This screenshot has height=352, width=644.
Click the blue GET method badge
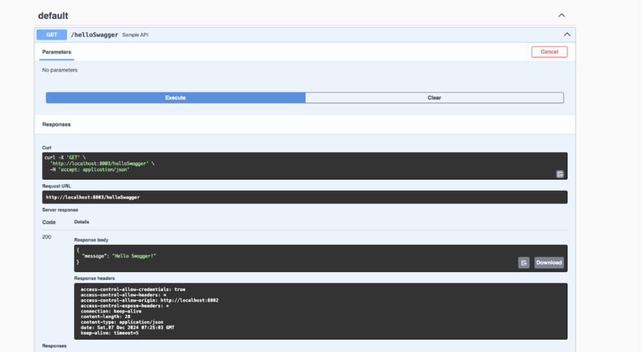(x=52, y=35)
